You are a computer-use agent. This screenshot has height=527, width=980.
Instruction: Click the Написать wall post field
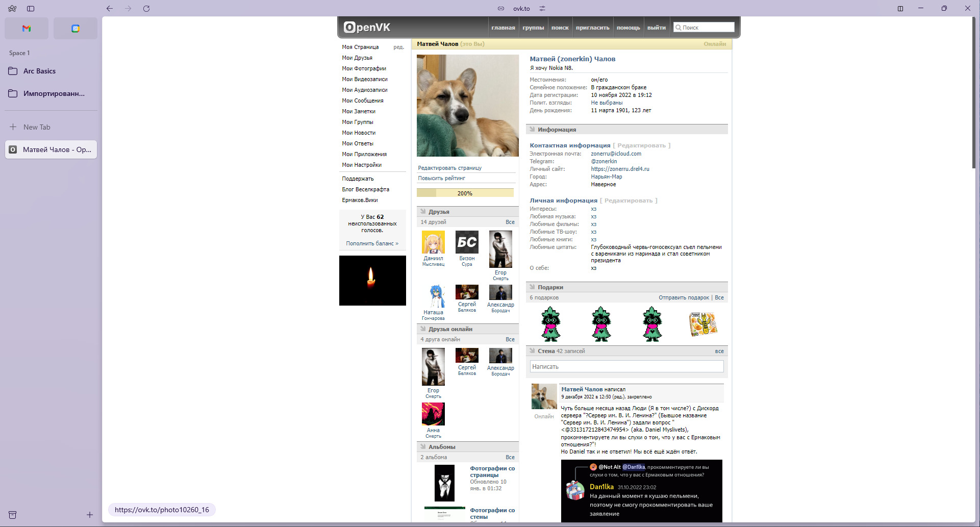pyautogui.click(x=626, y=367)
